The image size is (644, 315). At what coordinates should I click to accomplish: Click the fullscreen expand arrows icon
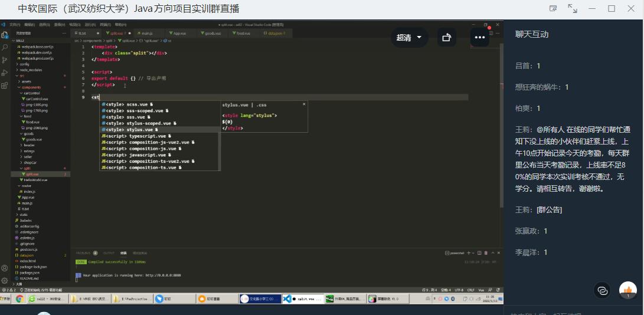pos(572,9)
